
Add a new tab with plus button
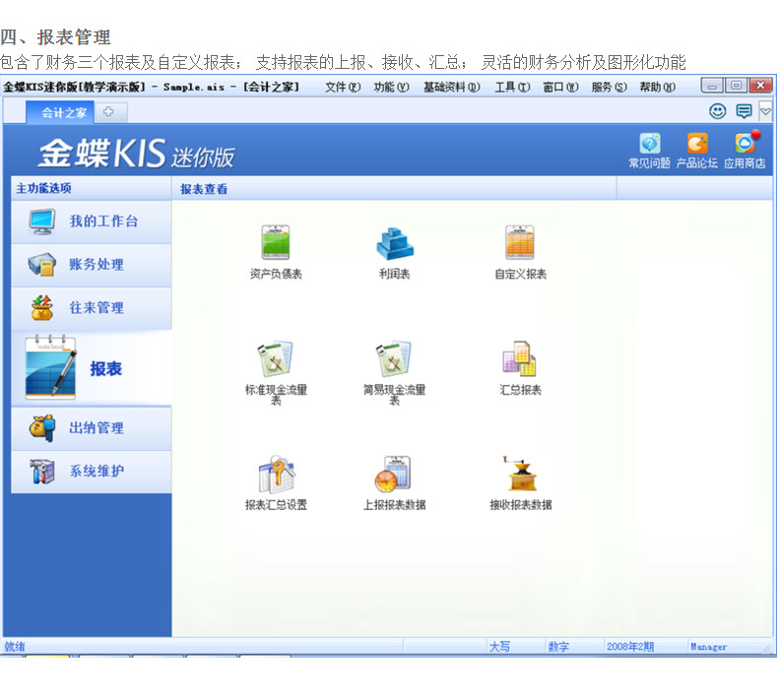pyautogui.click(x=108, y=111)
